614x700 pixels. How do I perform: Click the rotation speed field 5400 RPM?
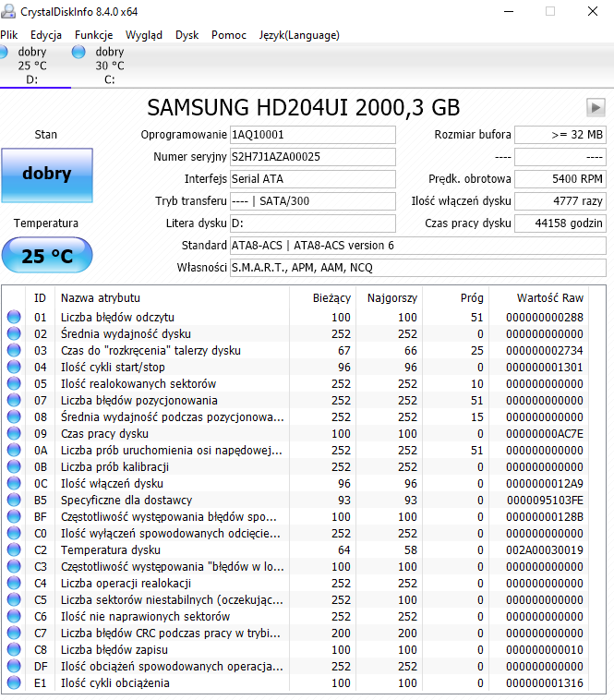pyautogui.click(x=560, y=179)
